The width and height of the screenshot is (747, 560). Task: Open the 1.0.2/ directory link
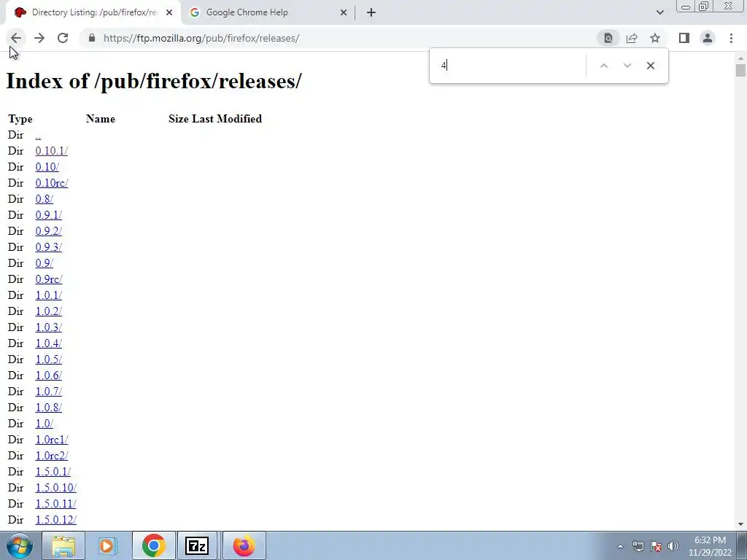49,311
